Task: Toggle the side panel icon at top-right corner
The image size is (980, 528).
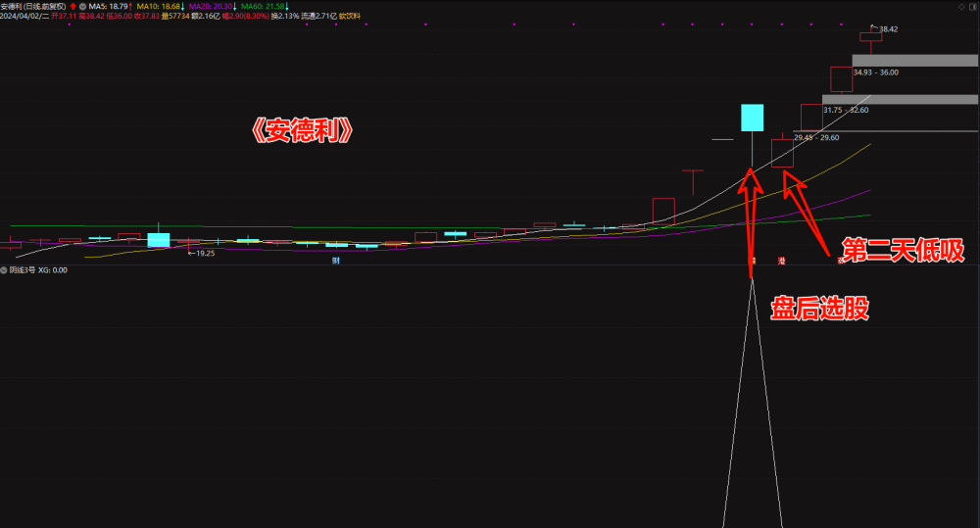Action: pyautogui.click(x=972, y=7)
